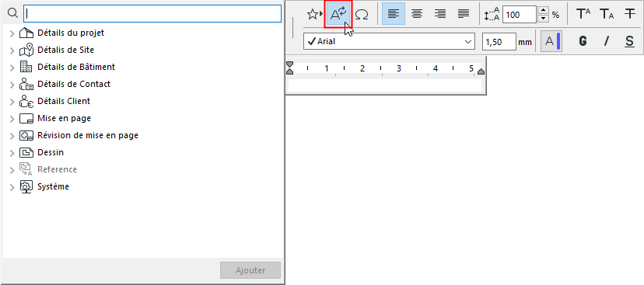Edit the font size 1,50 field
Viewport: 644px width, 285px height.
[499, 41]
